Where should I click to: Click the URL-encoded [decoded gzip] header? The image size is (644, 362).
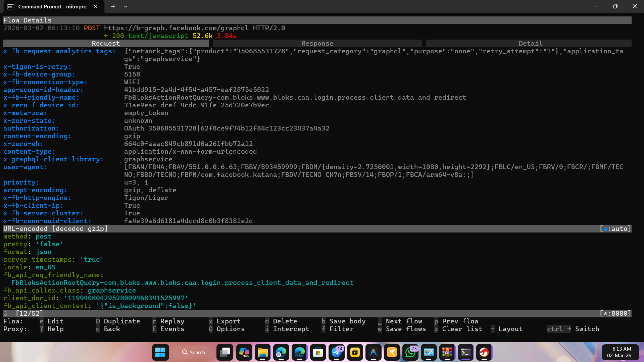(x=55, y=228)
